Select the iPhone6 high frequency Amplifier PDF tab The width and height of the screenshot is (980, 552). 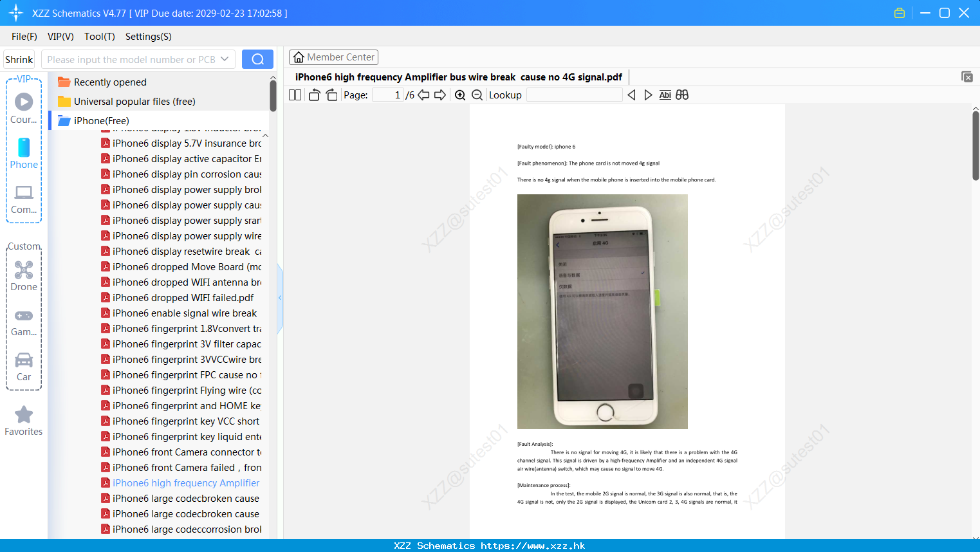[459, 77]
